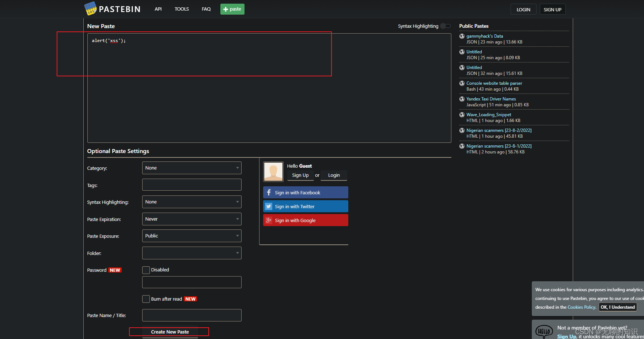Click globe icon of Untitled paste 25 min ago
Image resolution: width=644 pixels, height=339 pixels.
click(462, 52)
